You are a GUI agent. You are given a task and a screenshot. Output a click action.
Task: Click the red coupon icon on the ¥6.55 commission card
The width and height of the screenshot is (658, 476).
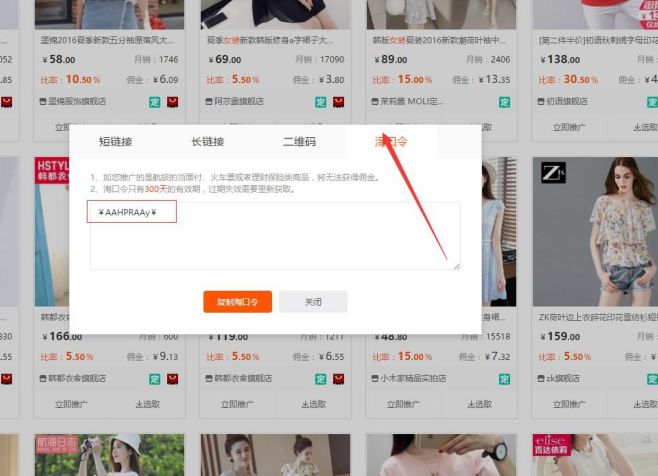[x=339, y=379]
